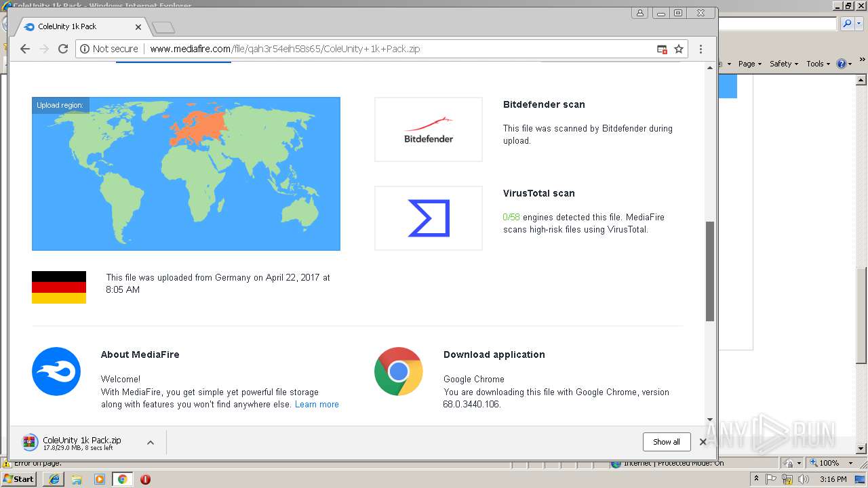Open the Page menu in Internet Explorer
This screenshot has height=488, width=868.
750,64
